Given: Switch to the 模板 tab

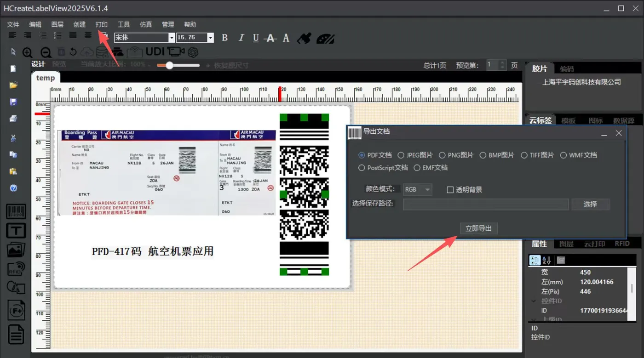Looking at the screenshot, I should pyautogui.click(x=569, y=121).
